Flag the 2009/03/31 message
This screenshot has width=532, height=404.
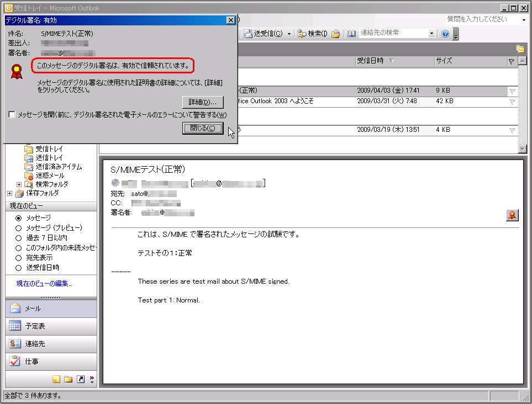click(512, 102)
